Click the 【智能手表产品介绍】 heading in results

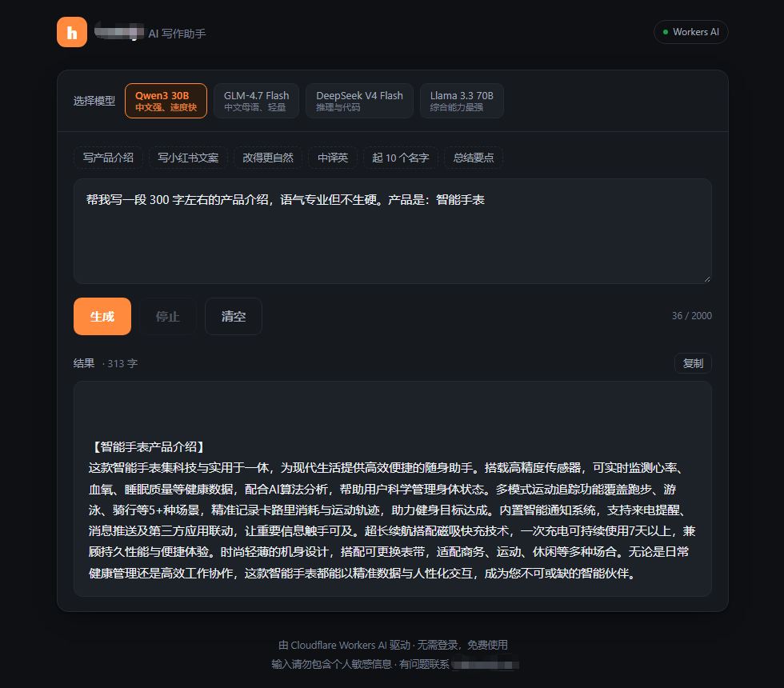(x=149, y=447)
